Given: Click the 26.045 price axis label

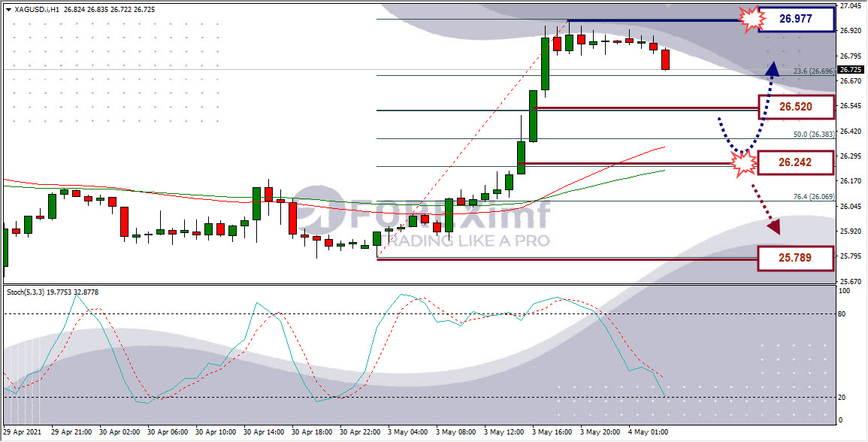Looking at the screenshot, I should pyautogui.click(x=850, y=206).
